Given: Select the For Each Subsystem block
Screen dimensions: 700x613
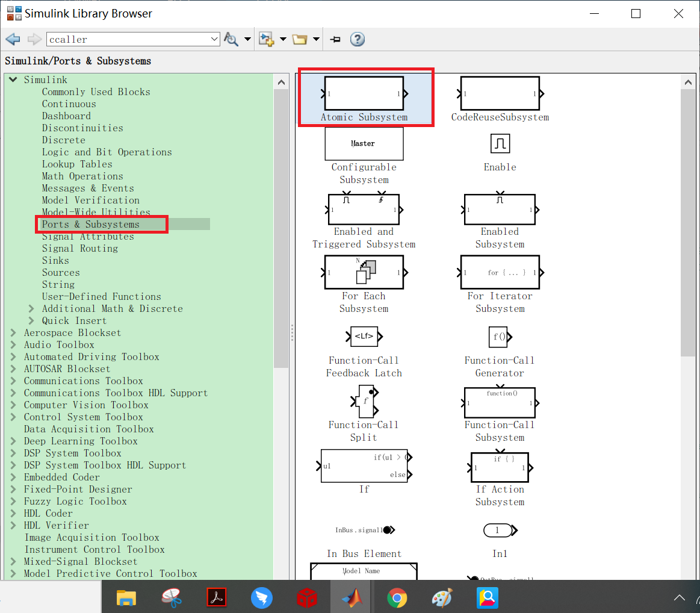Looking at the screenshot, I should point(364,284).
